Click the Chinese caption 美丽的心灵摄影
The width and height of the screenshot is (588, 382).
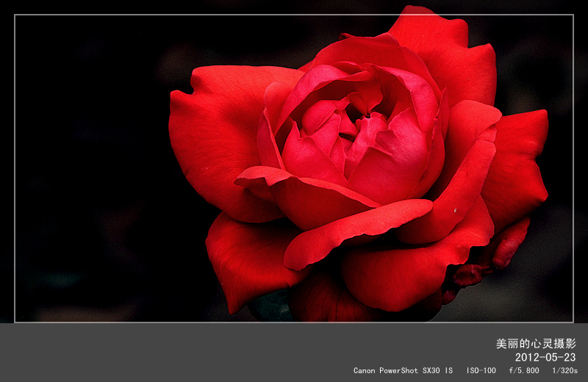click(x=536, y=343)
